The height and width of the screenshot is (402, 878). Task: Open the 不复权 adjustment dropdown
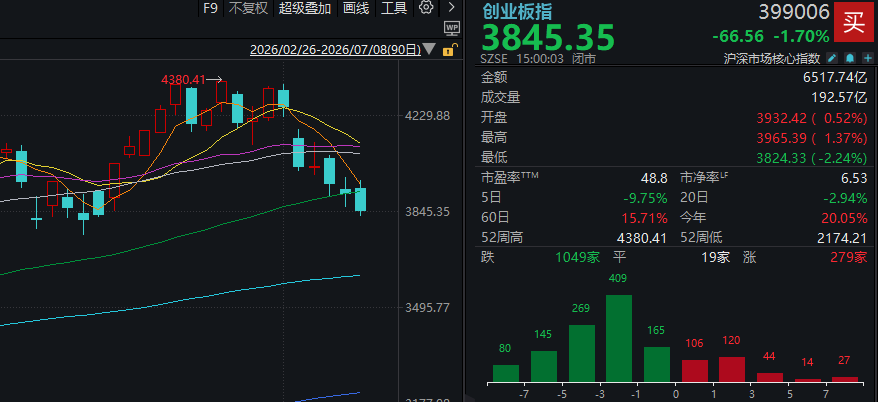[x=248, y=8]
